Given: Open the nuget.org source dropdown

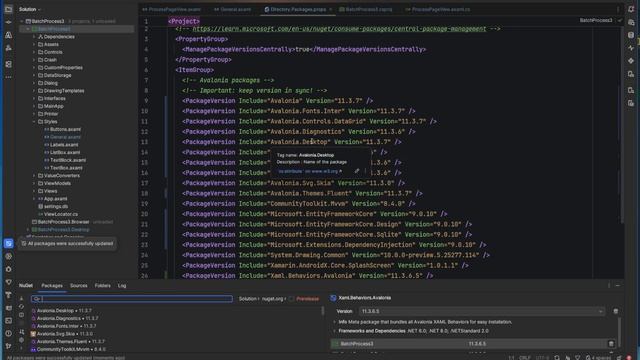Looking at the screenshot, I should [x=274, y=299].
